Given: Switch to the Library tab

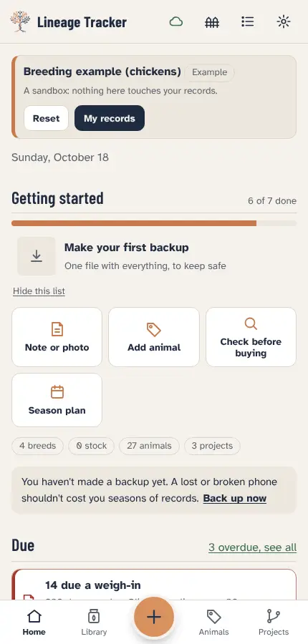Looking at the screenshot, I should (x=94, y=622).
